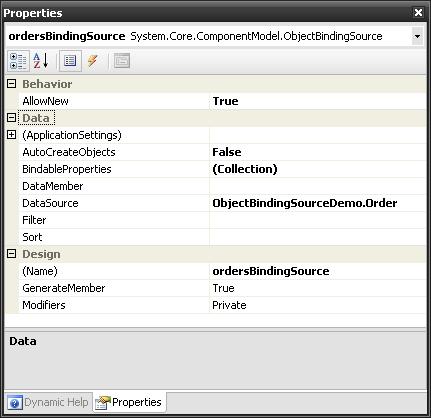Image resolution: width=431 pixels, height=418 pixels.
Task: Click the ordersBindingSource name value
Action: 271,271
